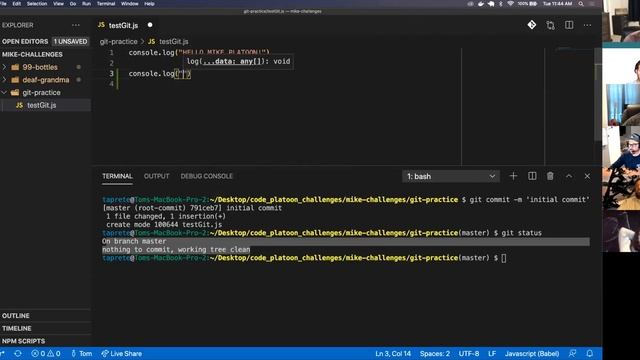The height and width of the screenshot is (360, 640).
Task: Click the 1 UNSAVED badge
Action: 71,41
